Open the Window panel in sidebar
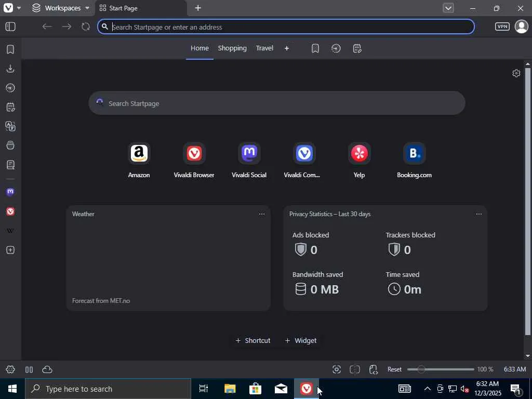 (x=10, y=145)
